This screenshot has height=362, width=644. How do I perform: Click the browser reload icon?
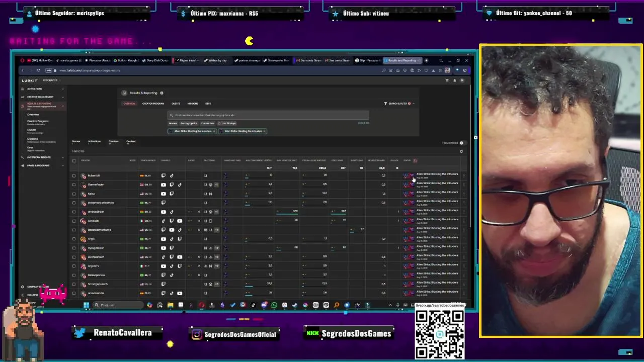pos(38,70)
